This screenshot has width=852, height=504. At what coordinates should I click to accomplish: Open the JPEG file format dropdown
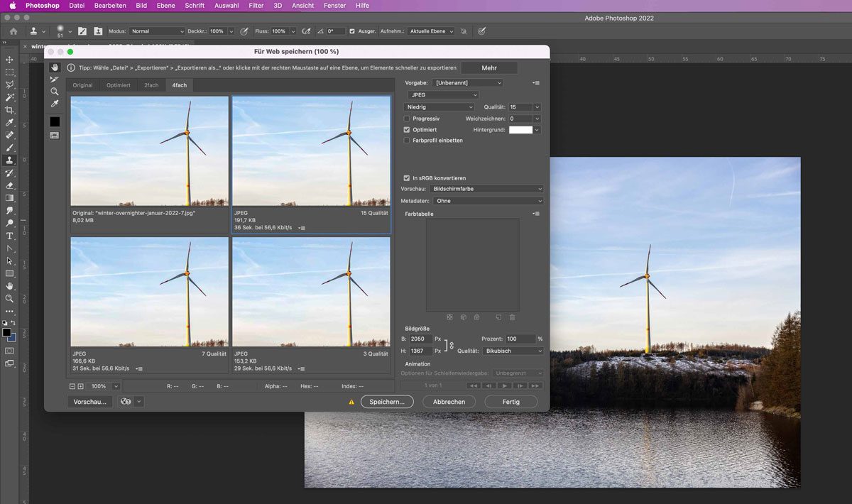click(x=444, y=95)
